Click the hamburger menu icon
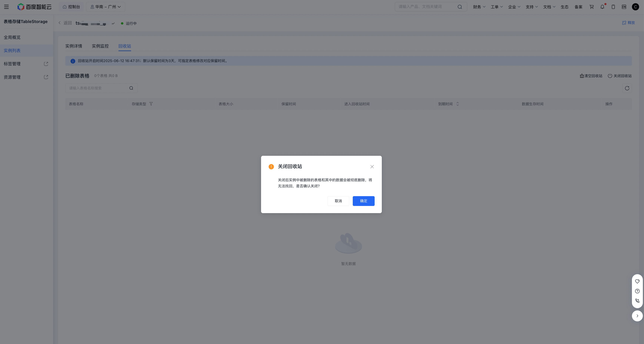644x344 pixels. point(6,7)
